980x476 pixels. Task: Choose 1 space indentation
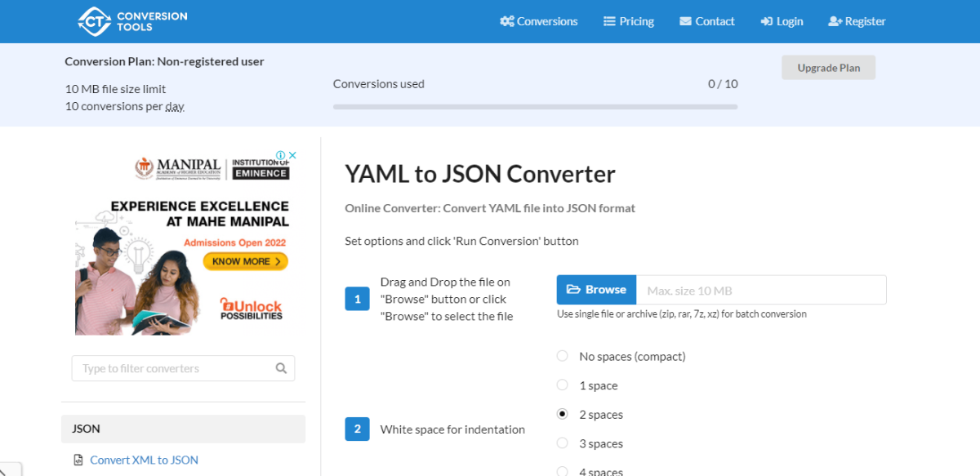point(562,385)
